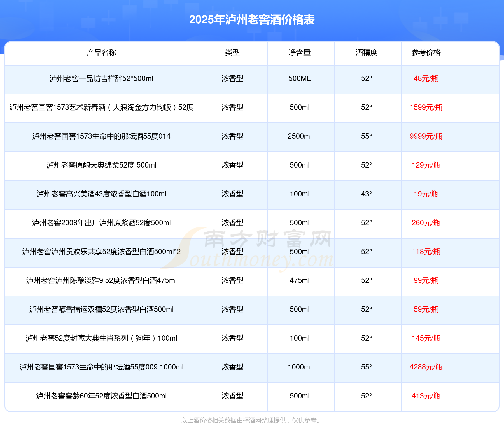Viewport: 504px width, 437px height.
Task: Click 52° in the 窖龄60年 row
Action: pyautogui.click(x=367, y=396)
